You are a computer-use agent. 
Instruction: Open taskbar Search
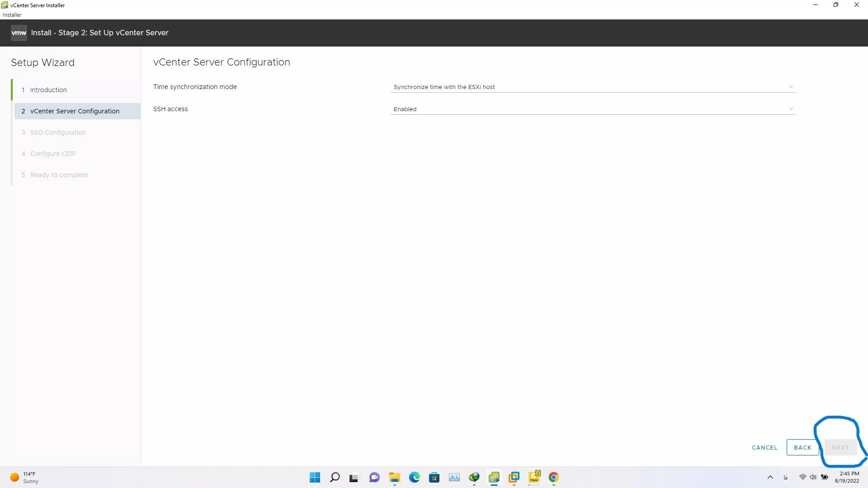pos(335,477)
